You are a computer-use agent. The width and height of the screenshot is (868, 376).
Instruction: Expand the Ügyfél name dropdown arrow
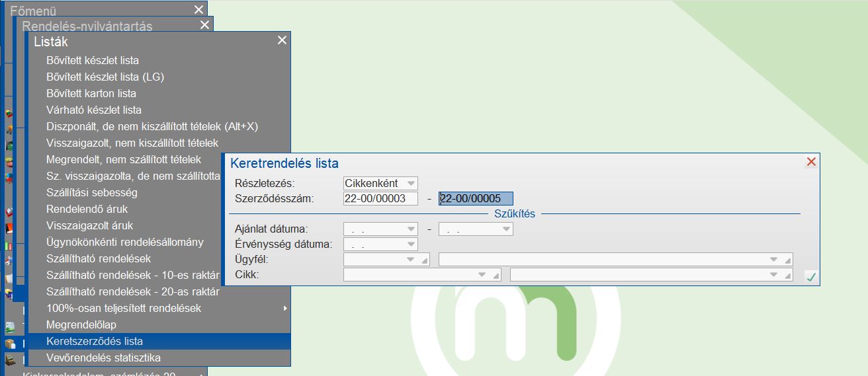[x=774, y=260]
